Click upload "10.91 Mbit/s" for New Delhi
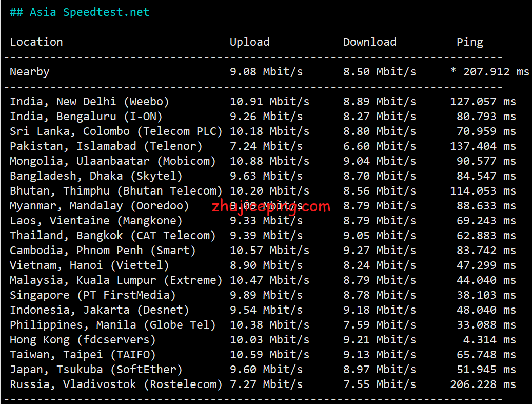This screenshot has height=404, width=532. coord(269,102)
